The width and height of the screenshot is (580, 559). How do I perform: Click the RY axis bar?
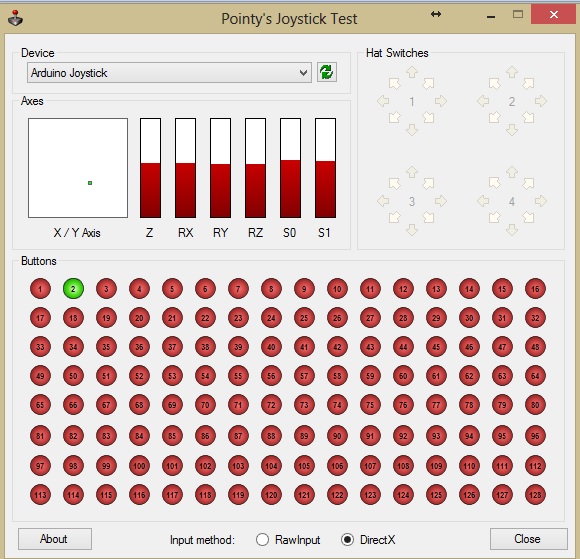[x=220, y=168]
